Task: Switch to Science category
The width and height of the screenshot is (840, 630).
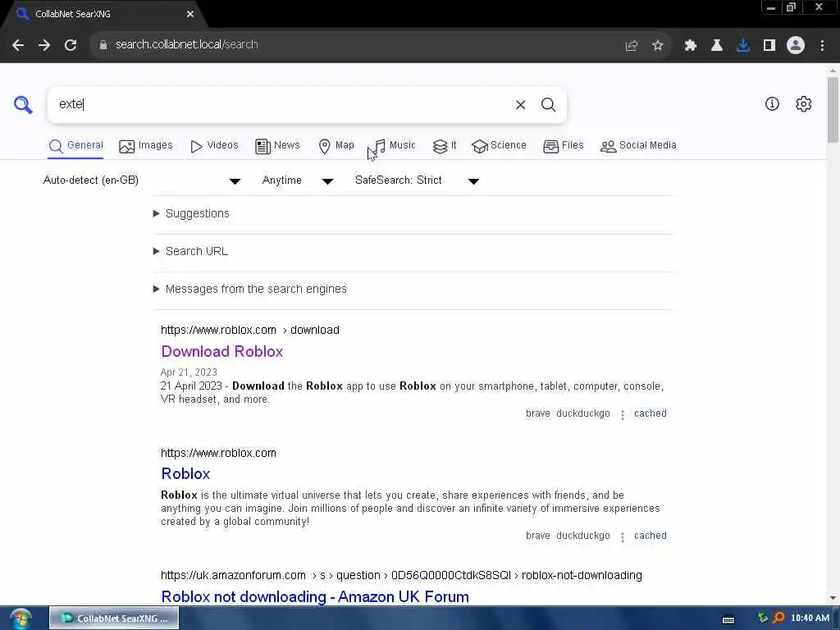Action: click(x=500, y=146)
